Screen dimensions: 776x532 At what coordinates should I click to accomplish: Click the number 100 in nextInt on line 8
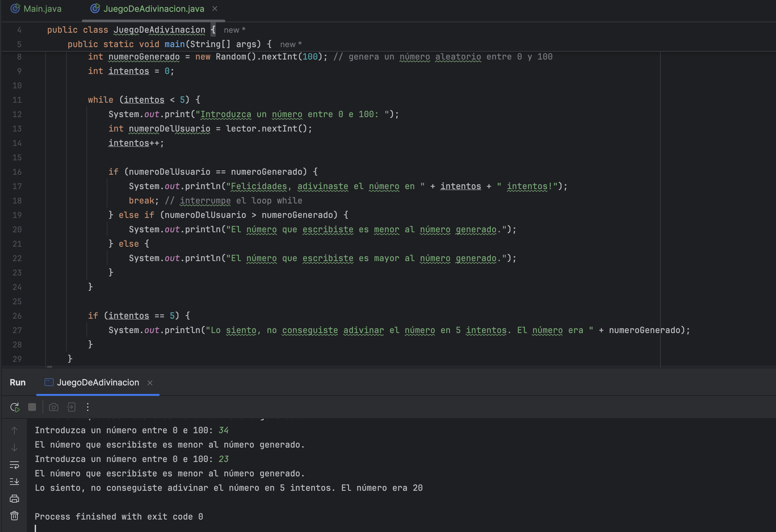pyautogui.click(x=310, y=57)
